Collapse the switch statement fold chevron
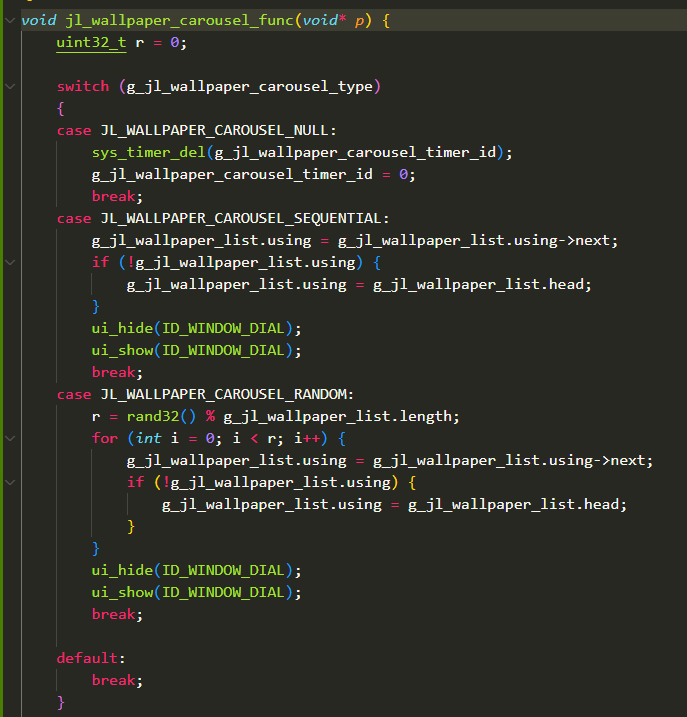687x717 pixels. [x=10, y=86]
